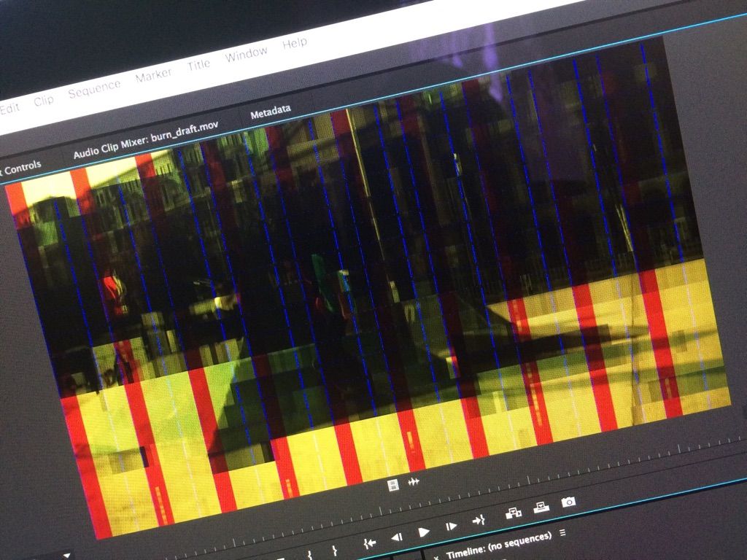Click Drag Video Only filmstrip icon
747x560 pixels.
click(x=393, y=485)
